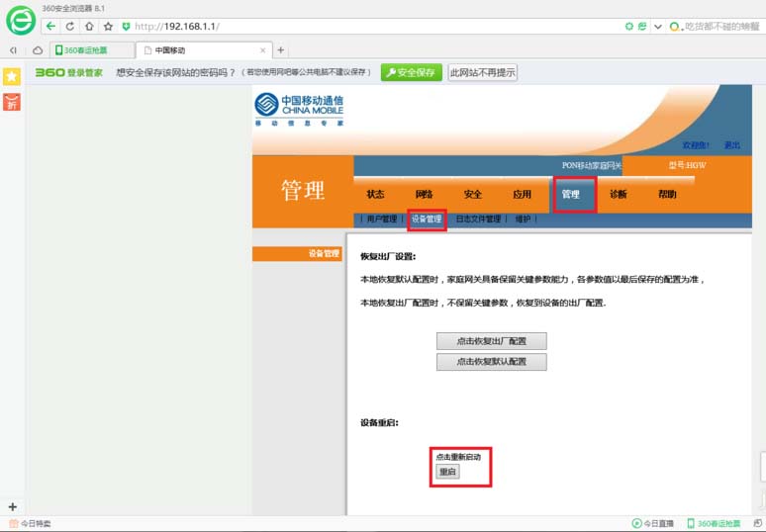
Task: Open address bar dropdown arrow
Action: coord(658,27)
